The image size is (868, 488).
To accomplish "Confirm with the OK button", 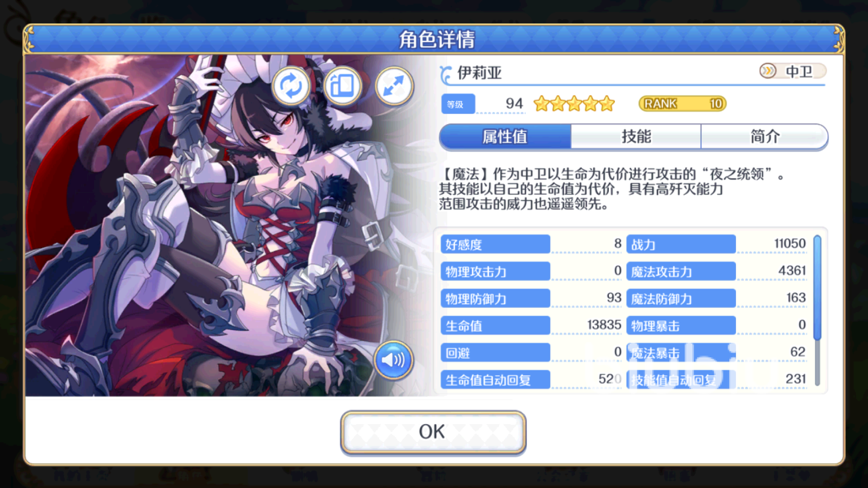I will tap(433, 432).
